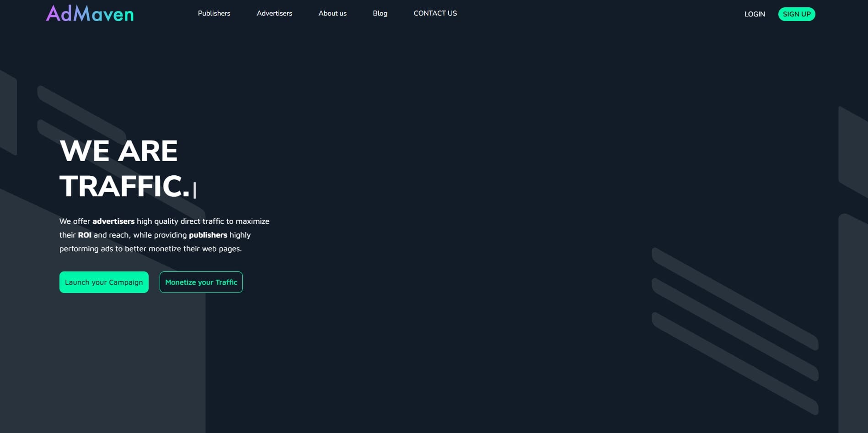Click the word "TRAFFIC." in the headline
The image size is (868, 433).
click(124, 186)
